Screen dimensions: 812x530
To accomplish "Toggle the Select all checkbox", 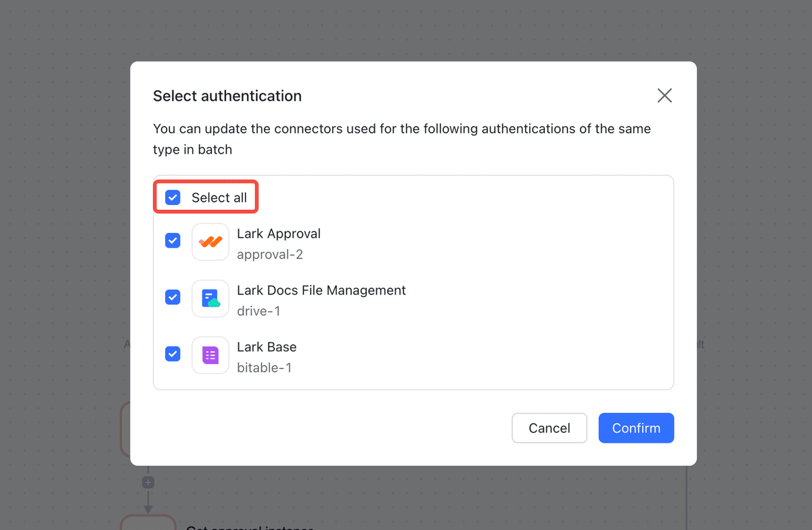I will pos(173,198).
